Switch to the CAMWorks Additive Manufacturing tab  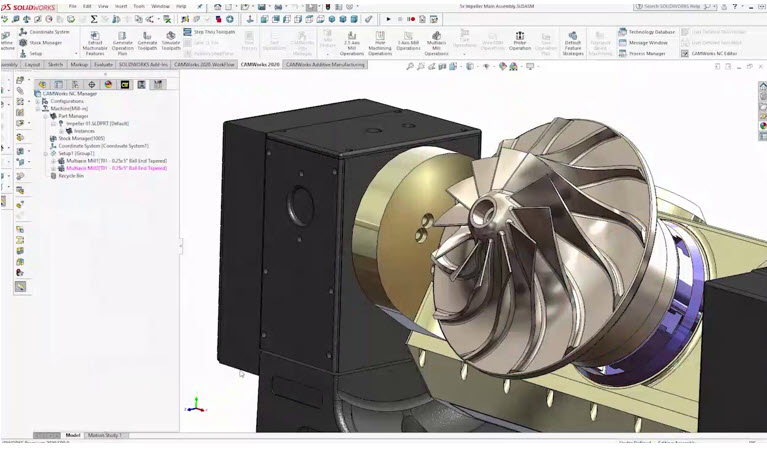(x=325, y=65)
